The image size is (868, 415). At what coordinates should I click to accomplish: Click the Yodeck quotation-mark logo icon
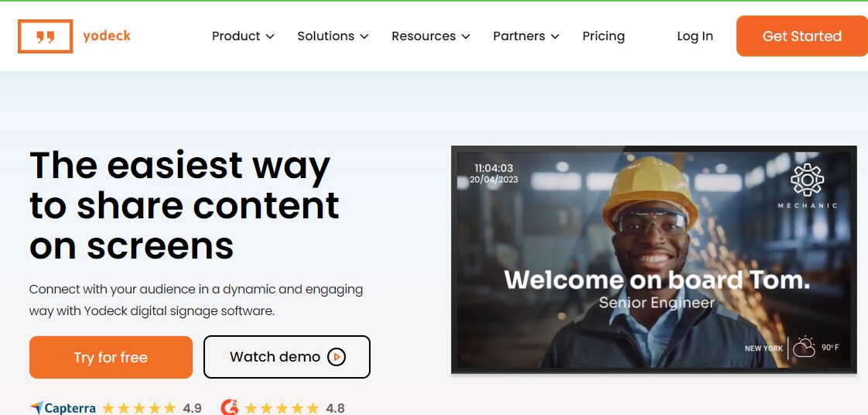click(x=46, y=36)
